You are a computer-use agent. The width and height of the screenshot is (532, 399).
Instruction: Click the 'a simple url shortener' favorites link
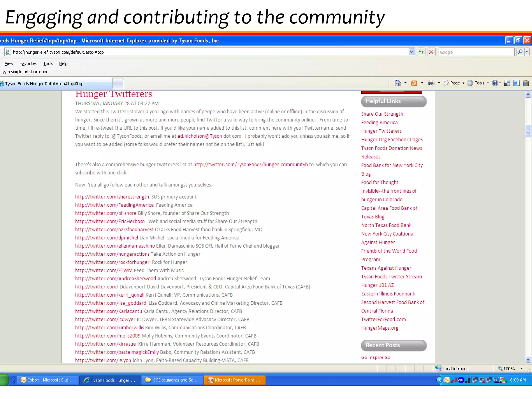[x=24, y=72]
